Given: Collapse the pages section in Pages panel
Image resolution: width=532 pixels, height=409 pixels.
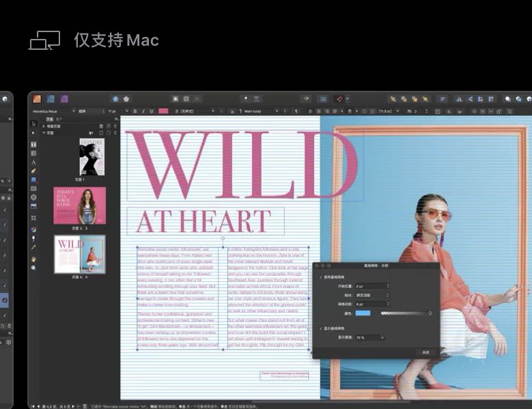Looking at the screenshot, I should [44, 133].
